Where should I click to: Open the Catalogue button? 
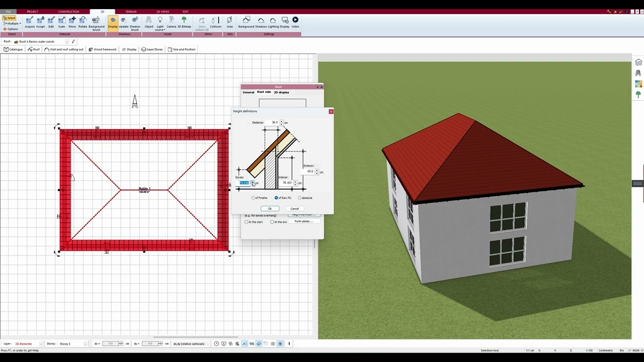13,49
